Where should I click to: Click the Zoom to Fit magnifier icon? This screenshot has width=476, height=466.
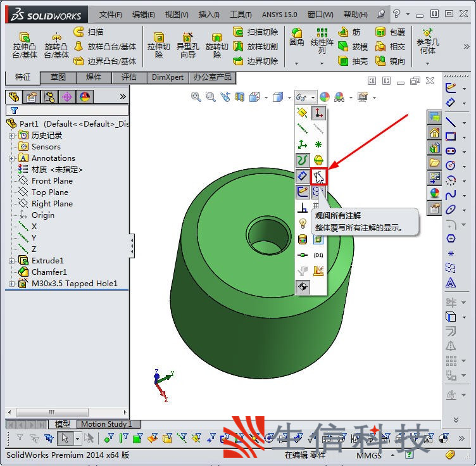(196, 97)
